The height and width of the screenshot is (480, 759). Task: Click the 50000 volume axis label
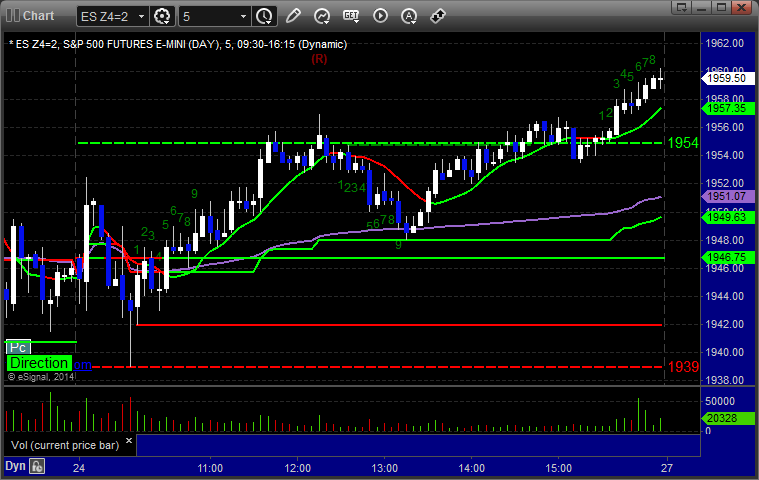tap(720, 401)
